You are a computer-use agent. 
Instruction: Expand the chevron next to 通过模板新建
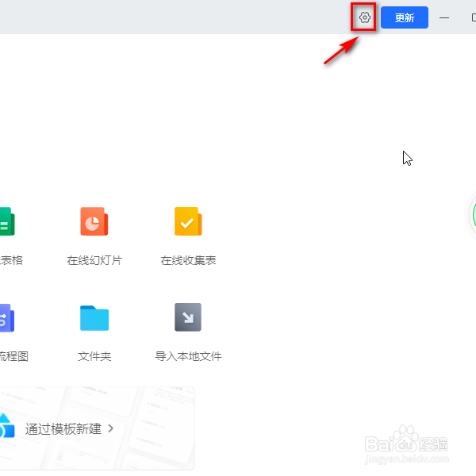point(111,428)
